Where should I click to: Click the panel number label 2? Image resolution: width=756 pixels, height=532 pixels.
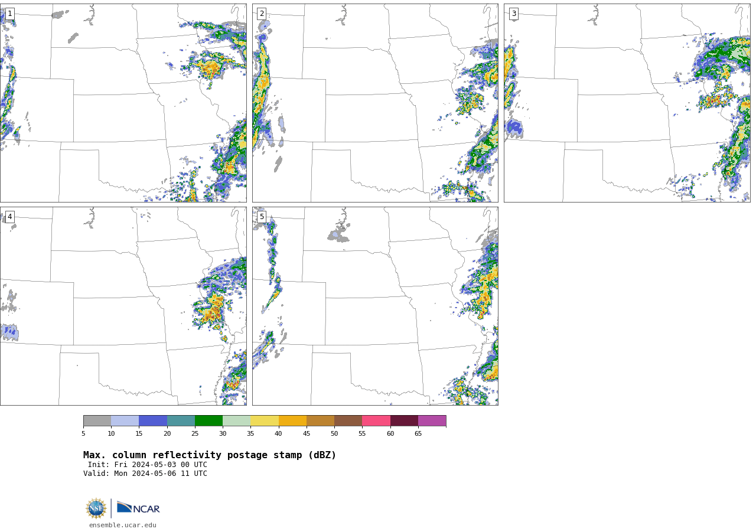[x=262, y=14]
